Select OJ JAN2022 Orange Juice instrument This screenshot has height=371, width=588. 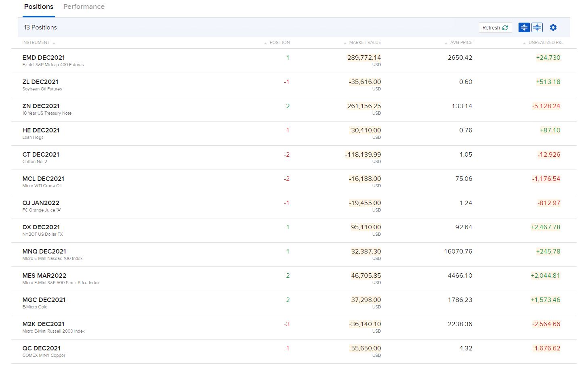(x=41, y=203)
